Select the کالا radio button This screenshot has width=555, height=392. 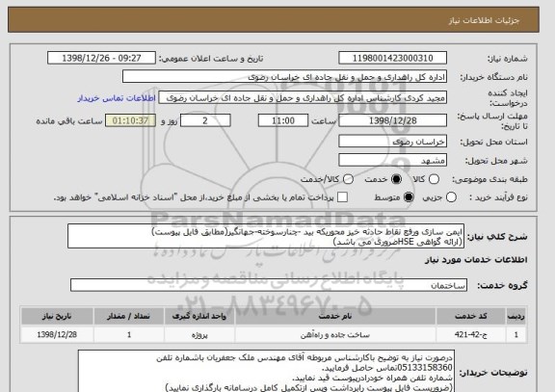point(434,179)
